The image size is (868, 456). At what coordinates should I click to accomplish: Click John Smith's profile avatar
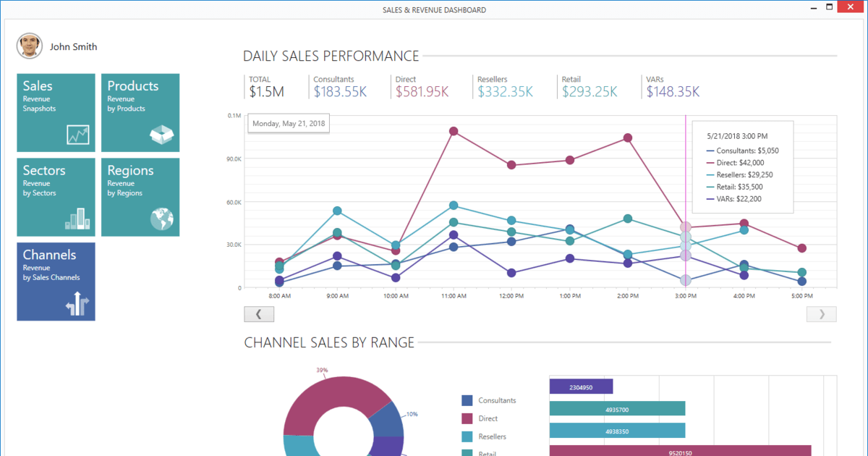pos(29,46)
